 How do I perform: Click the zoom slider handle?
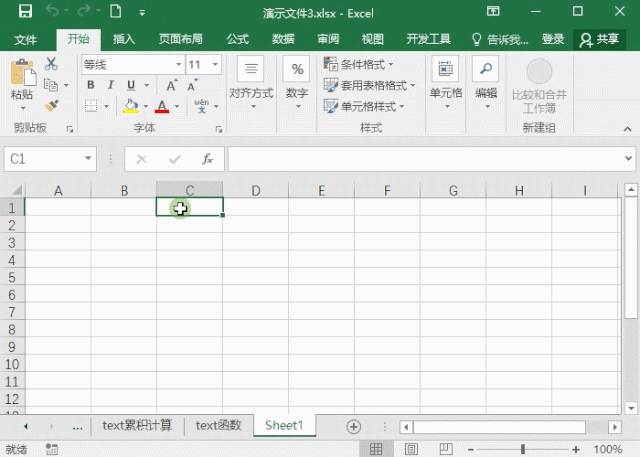(523, 449)
